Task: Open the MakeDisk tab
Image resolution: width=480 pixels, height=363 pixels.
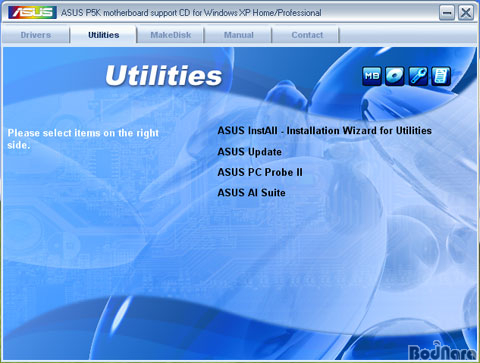Action: 171,35
